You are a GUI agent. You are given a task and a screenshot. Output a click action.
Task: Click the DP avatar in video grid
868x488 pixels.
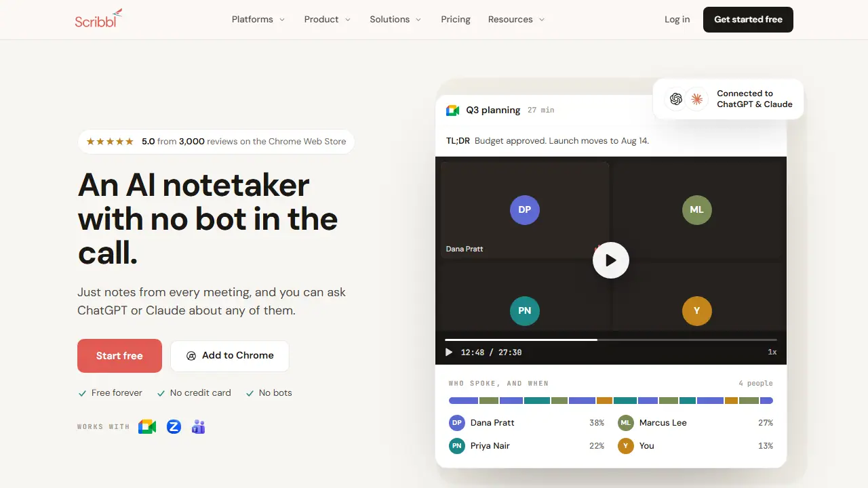pyautogui.click(x=525, y=209)
